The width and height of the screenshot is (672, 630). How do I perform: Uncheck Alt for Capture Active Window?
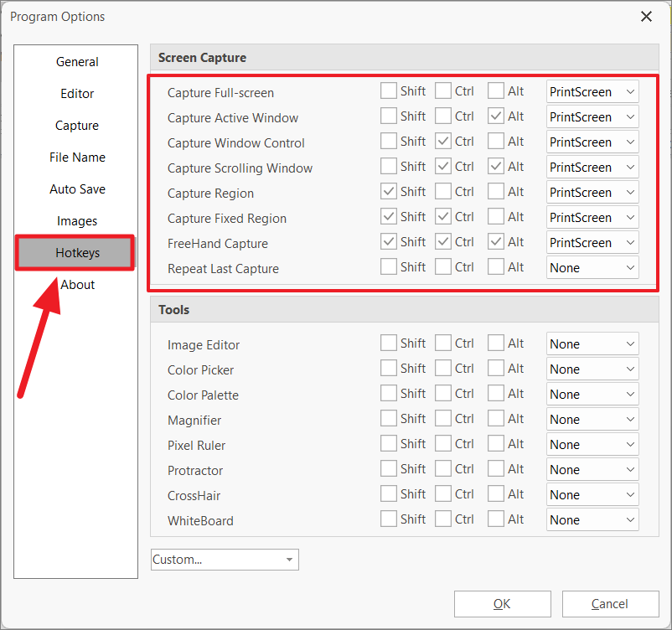point(495,116)
